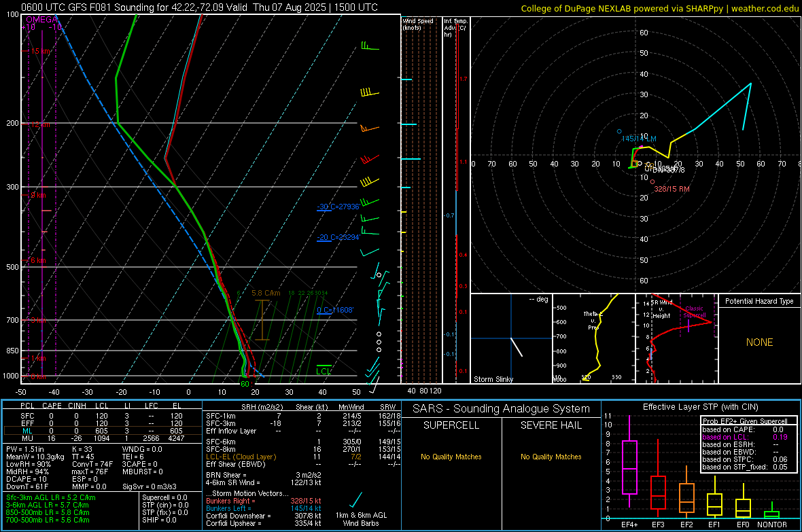Click 'SARS - Sounding Analogue System' heading
The height and width of the screenshot is (532, 802).
502,409
